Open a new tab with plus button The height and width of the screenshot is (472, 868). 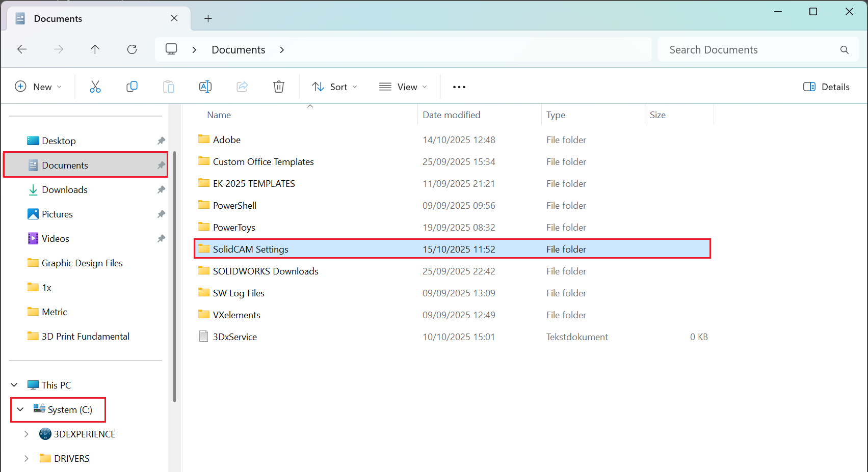coord(208,19)
